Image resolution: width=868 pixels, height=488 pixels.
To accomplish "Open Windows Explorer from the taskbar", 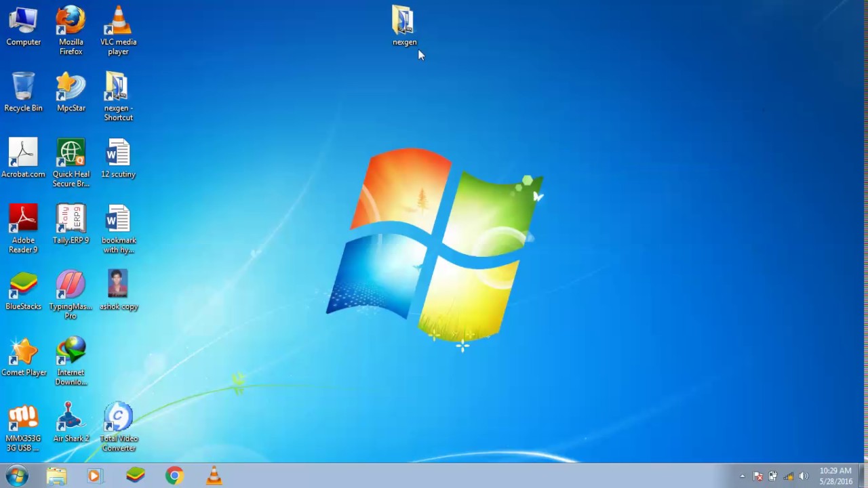I will [x=56, y=476].
